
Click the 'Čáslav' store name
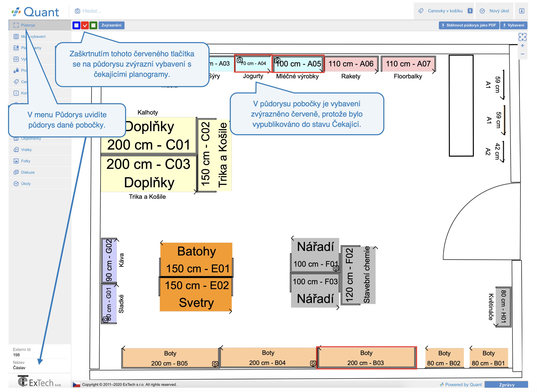(x=19, y=368)
